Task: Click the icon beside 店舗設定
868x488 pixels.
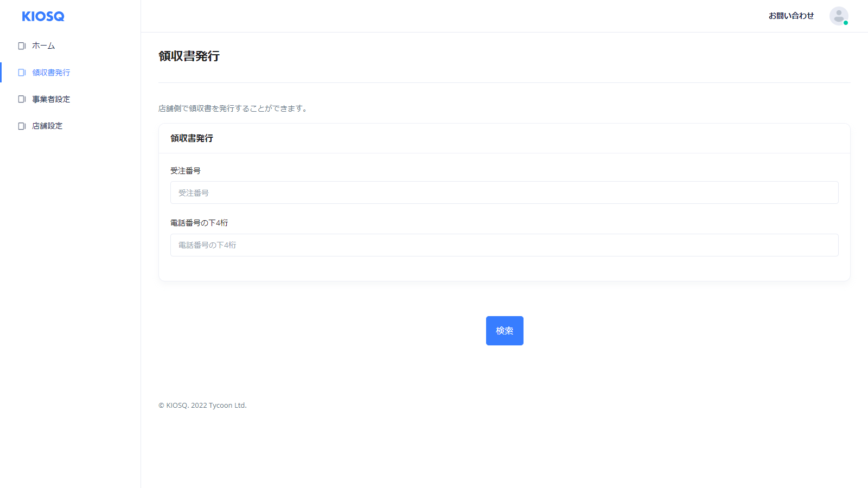Action: [x=22, y=126]
